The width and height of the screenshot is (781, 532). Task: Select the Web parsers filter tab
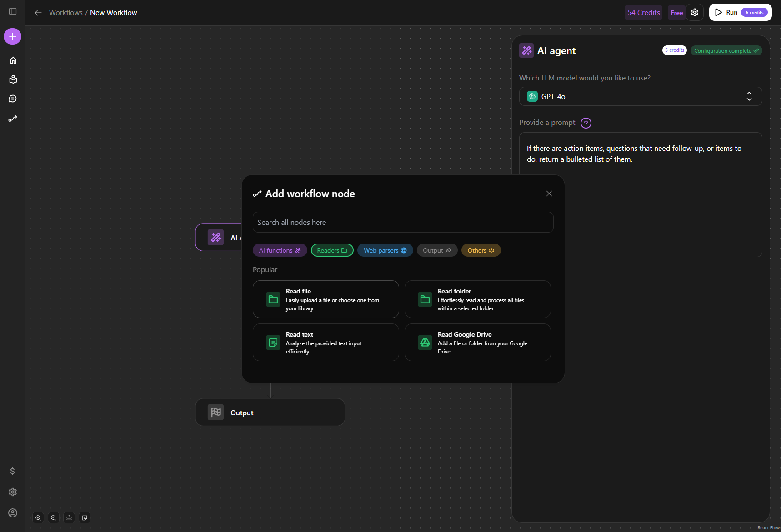pos(385,250)
